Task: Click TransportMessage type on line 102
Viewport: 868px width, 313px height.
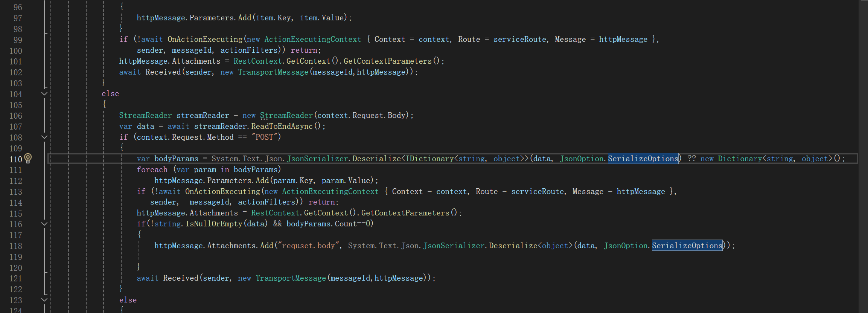Action: tap(273, 72)
